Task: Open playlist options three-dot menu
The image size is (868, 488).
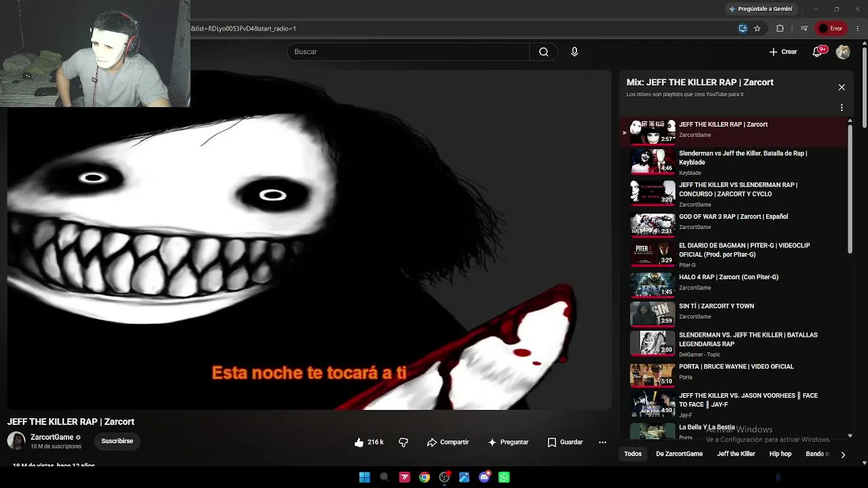Action: (x=842, y=108)
